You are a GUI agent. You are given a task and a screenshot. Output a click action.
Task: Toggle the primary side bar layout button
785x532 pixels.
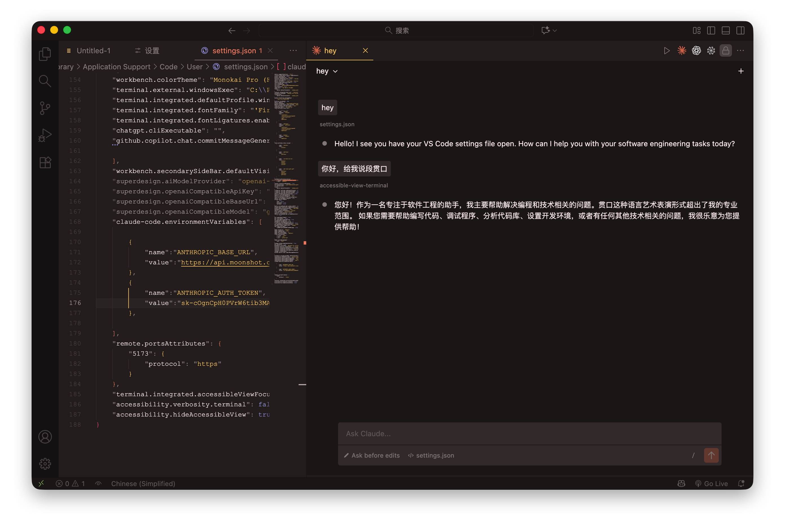tap(711, 30)
